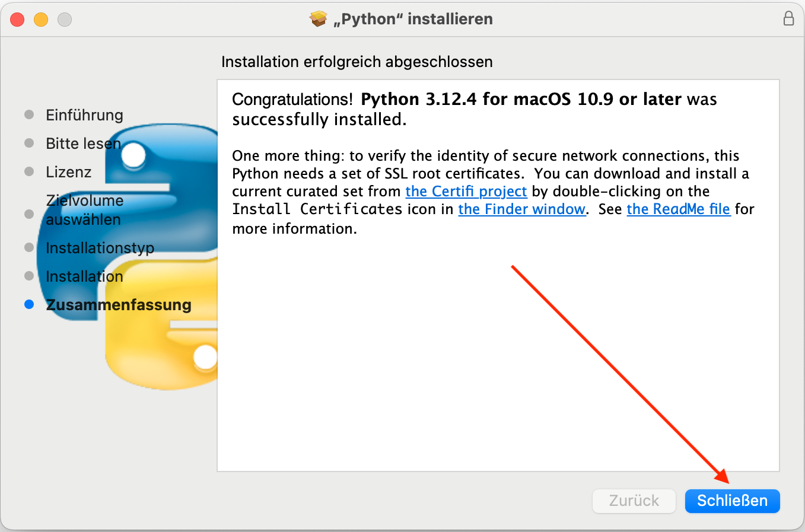Viewport: 805px width, 532px height.
Task: Select the Lizenz step in sidebar
Action: pos(69,171)
